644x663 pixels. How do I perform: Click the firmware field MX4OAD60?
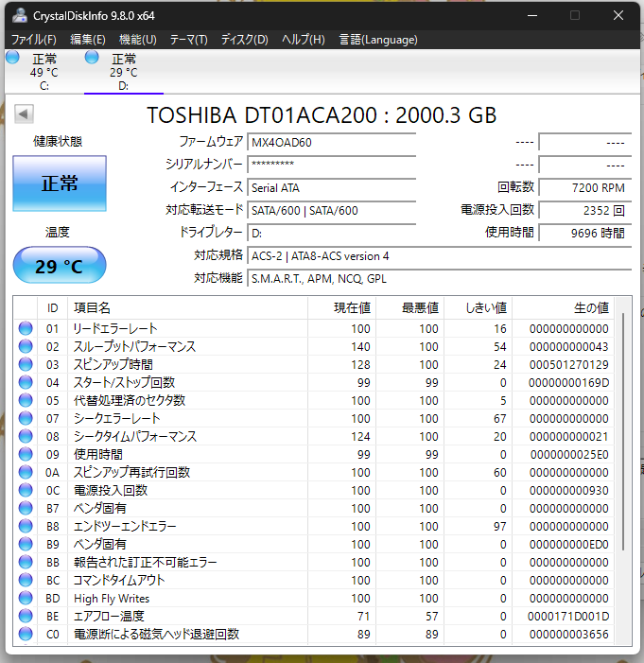click(332, 143)
